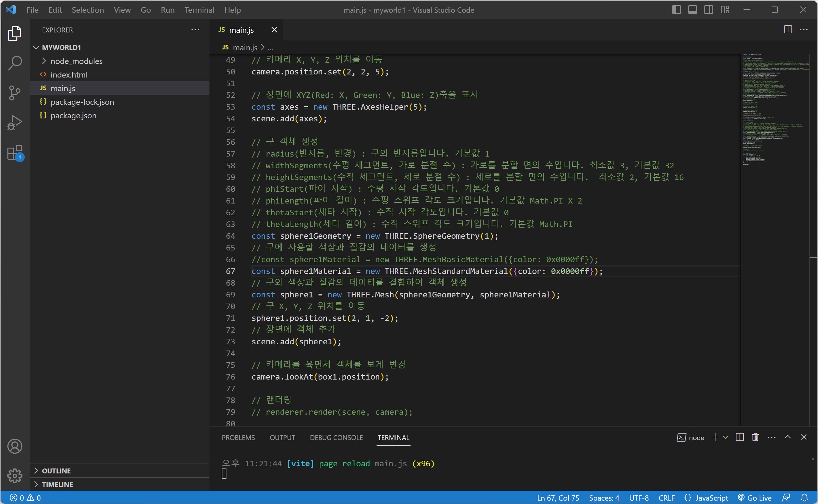This screenshot has height=504, width=818.
Task: Kill terminal with trash icon
Action: click(x=755, y=437)
